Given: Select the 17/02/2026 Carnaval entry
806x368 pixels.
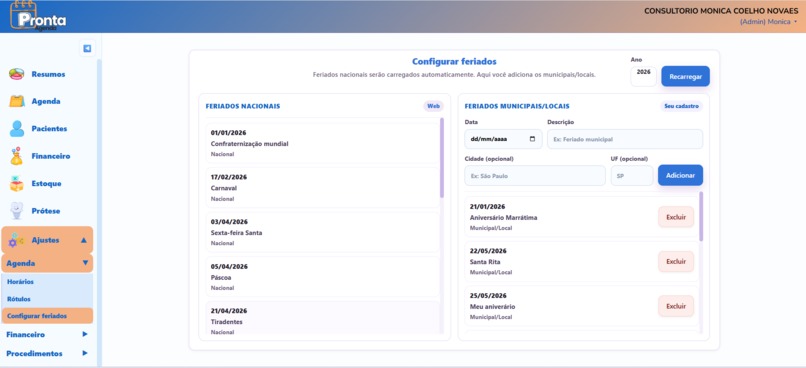Looking at the screenshot, I should (323, 188).
